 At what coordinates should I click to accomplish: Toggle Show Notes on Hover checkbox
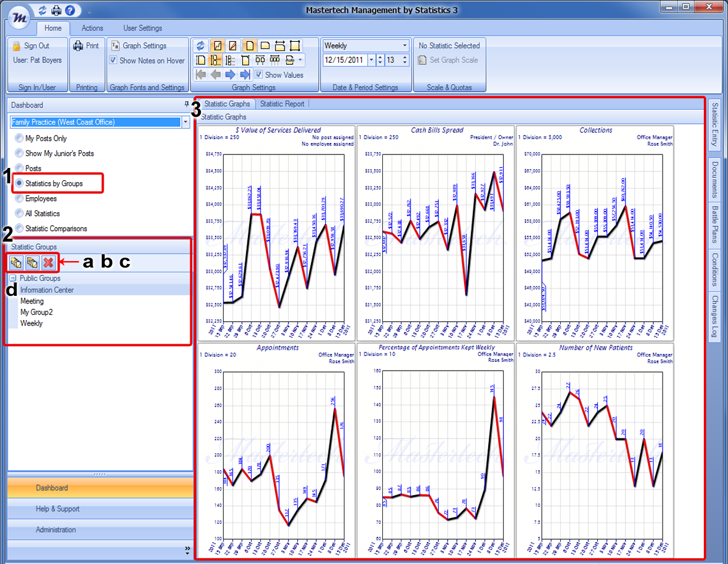click(x=113, y=60)
